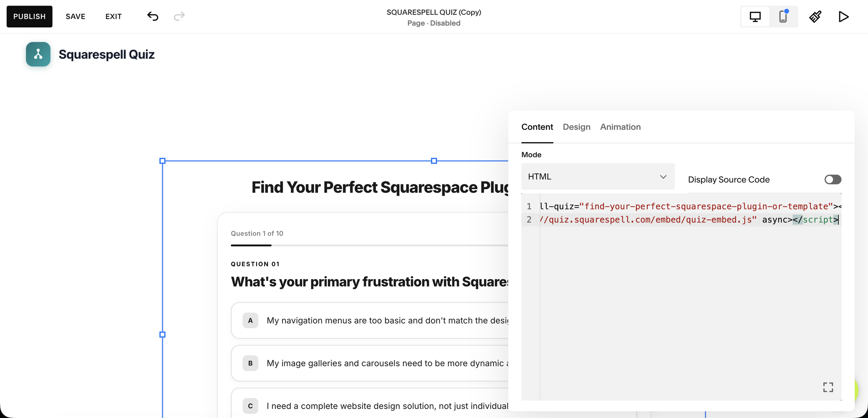Click the preview play icon
Viewport: 868px width, 418px height.
pos(843,17)
